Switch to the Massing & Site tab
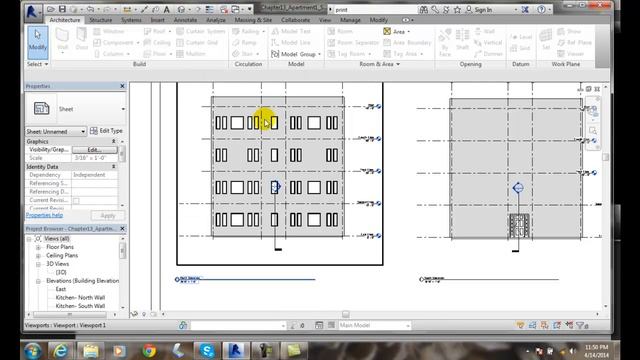This screenshot has width=640, height=360. (x=253, y=20)
